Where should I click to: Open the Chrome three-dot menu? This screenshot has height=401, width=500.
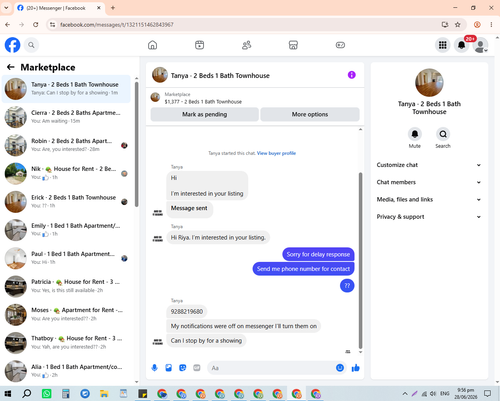(491, 25)
